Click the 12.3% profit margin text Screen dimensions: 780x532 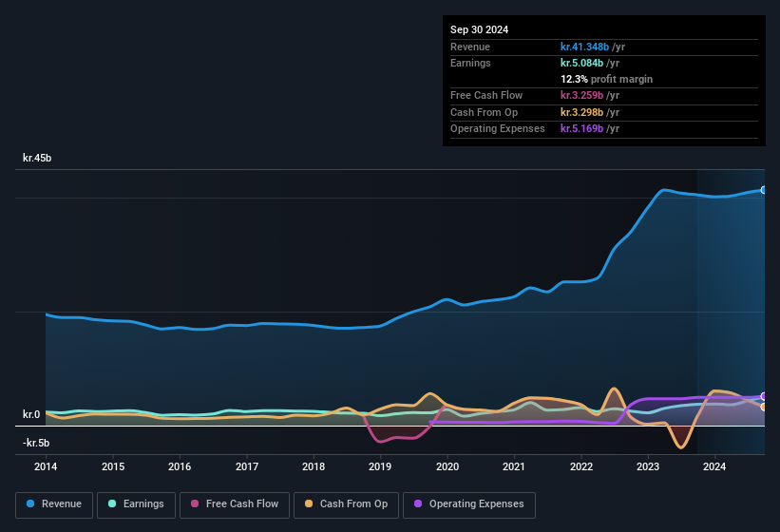tap(606, 79)
